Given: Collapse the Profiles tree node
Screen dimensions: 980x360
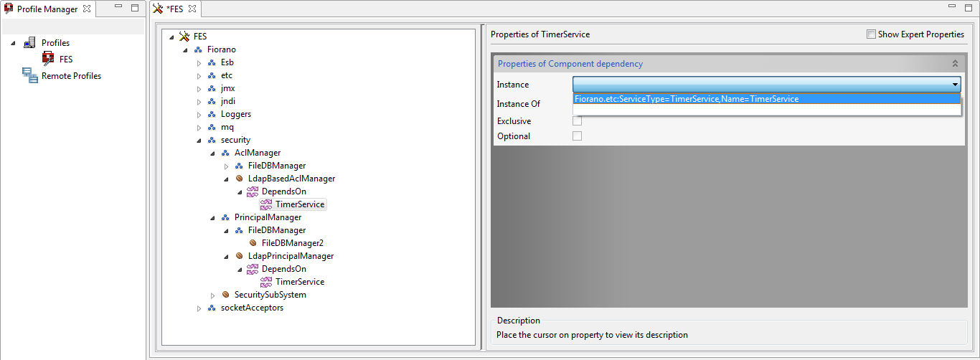Looking at the screenshot, I should coord(13,43).
